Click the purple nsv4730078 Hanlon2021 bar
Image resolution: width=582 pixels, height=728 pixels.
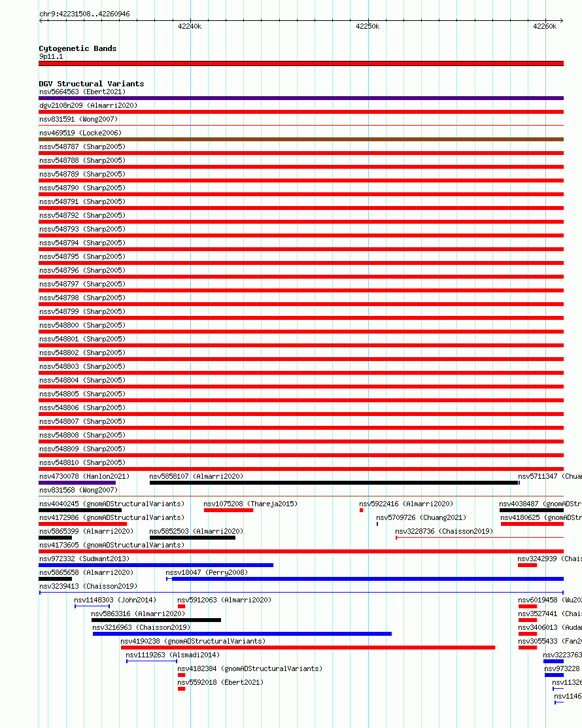77,483
